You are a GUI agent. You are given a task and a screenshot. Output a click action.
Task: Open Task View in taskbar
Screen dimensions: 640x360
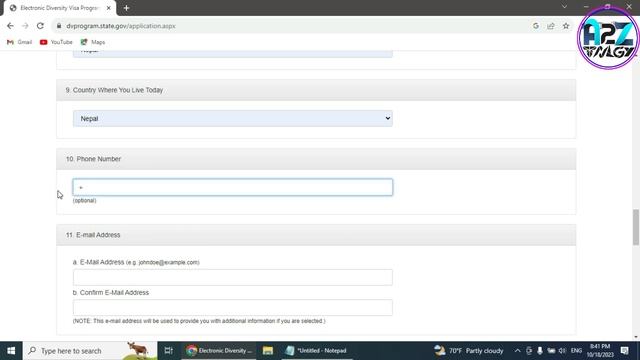coord(169,351)
